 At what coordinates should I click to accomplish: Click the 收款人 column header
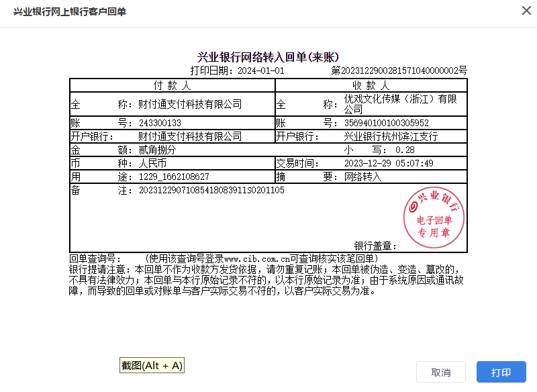(371, 85)
